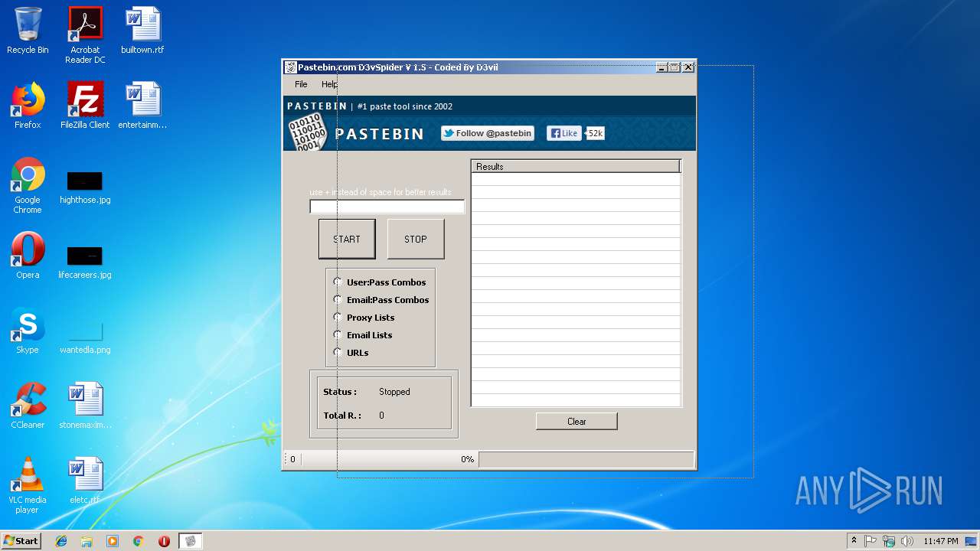Open CCleaner desktop shortcut
The image size is (980, 551).
(x=28, y=406)
